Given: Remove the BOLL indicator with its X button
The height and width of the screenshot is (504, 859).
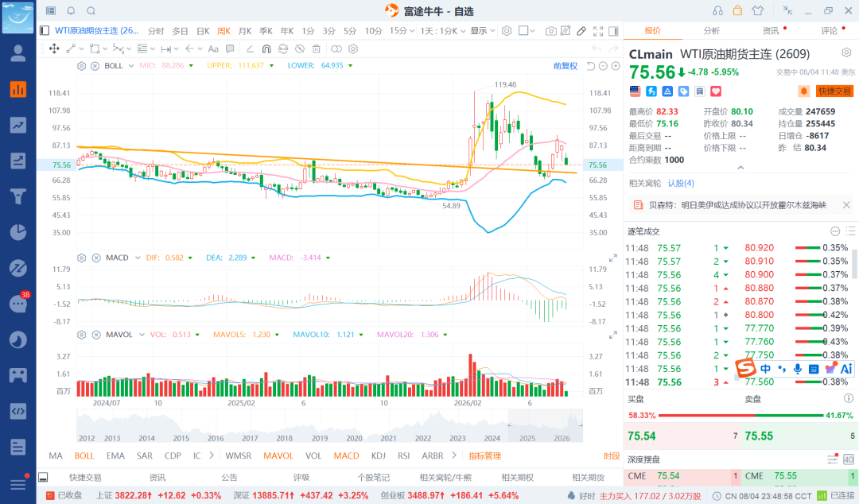Looking at the screenshot, I should click(x=95, y=66).
